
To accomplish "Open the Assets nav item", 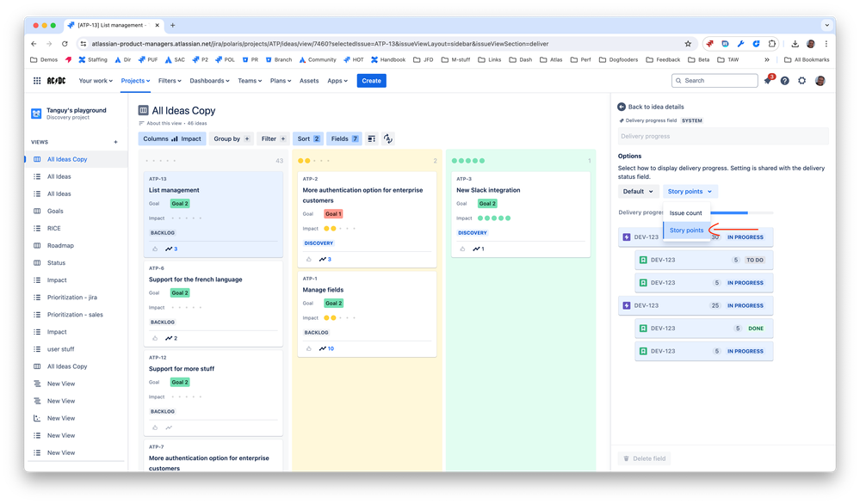I will 309,81.
